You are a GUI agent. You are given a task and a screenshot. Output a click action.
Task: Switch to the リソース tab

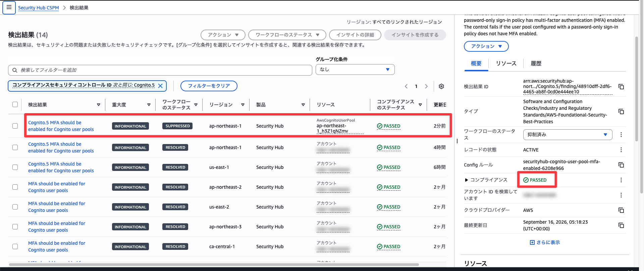pyautogui.click(x=506, y=63)
